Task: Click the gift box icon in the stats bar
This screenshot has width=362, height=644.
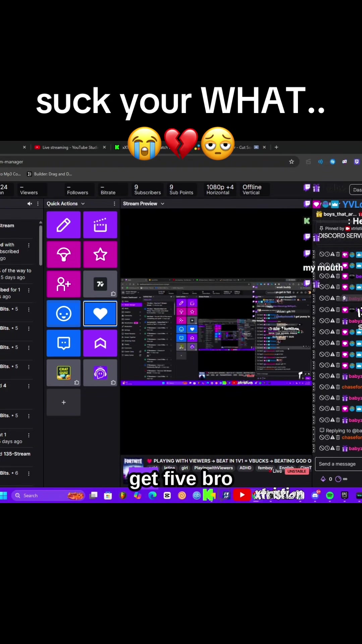Action: pyautogui.click(x=316, y=188)
